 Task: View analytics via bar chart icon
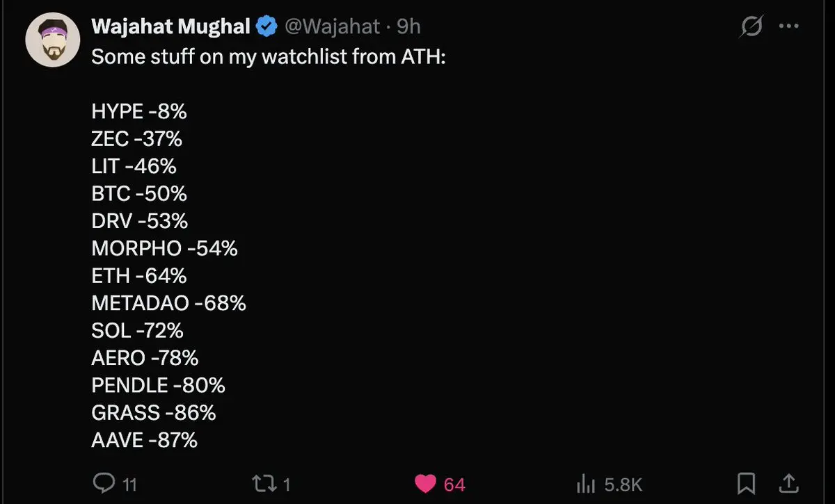pyautogui.click(x=585, y=484)
